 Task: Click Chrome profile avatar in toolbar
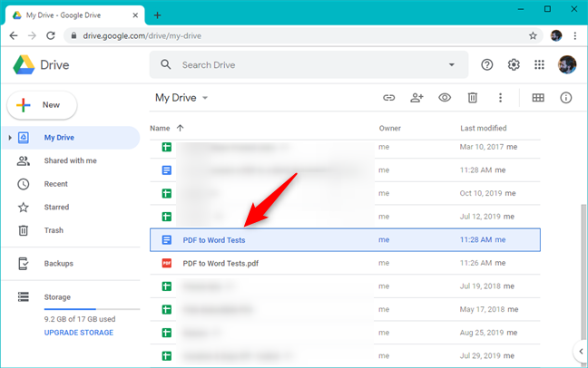click(556, 35)
